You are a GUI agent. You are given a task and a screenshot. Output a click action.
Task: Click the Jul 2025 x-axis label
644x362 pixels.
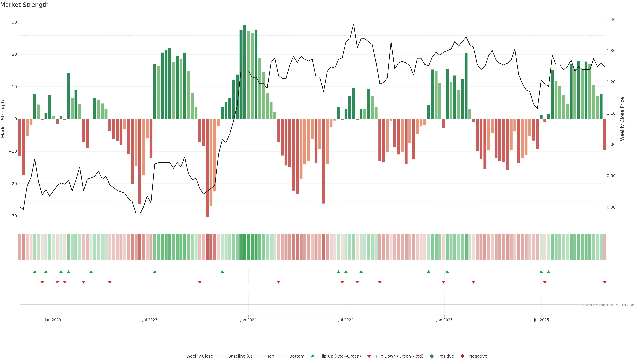coord(541,320)
